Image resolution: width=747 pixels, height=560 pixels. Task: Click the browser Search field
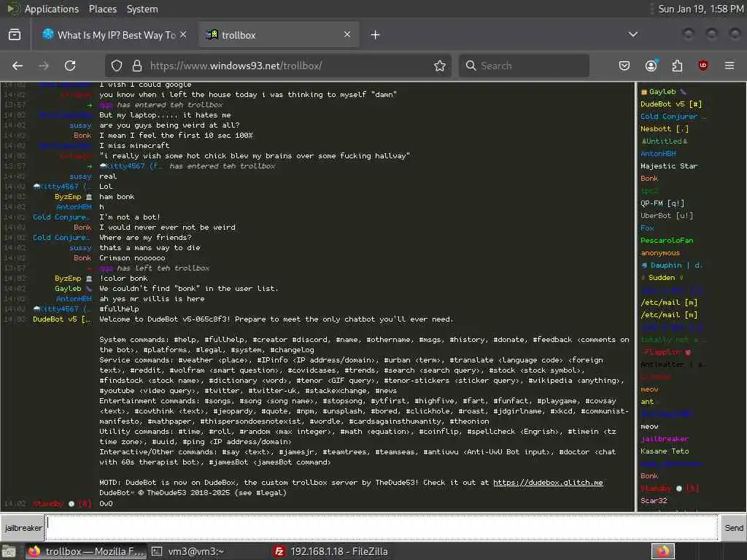point(524,66)
